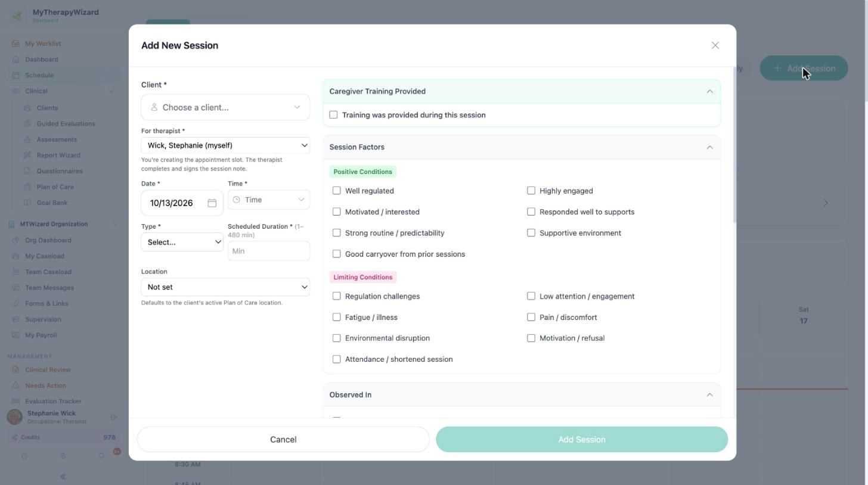
Task: Click the My Caseload icon
Action: pos(16,256)
